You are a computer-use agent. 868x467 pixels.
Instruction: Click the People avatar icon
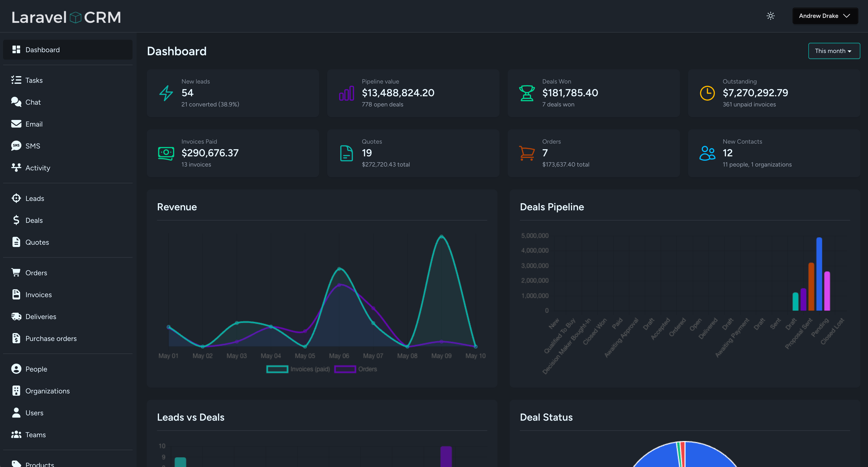pos(16,369)
